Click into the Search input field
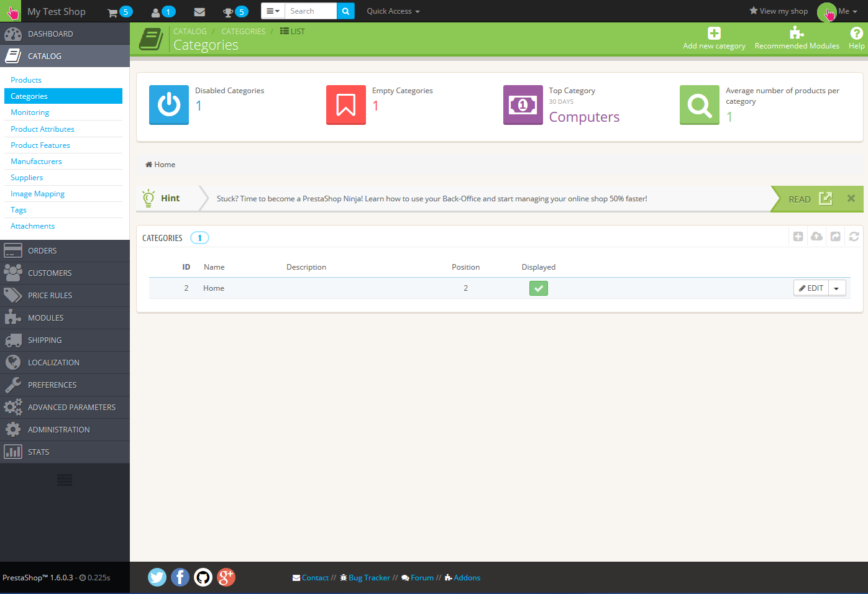Screen dimensions: 868x594 point(311,11)
